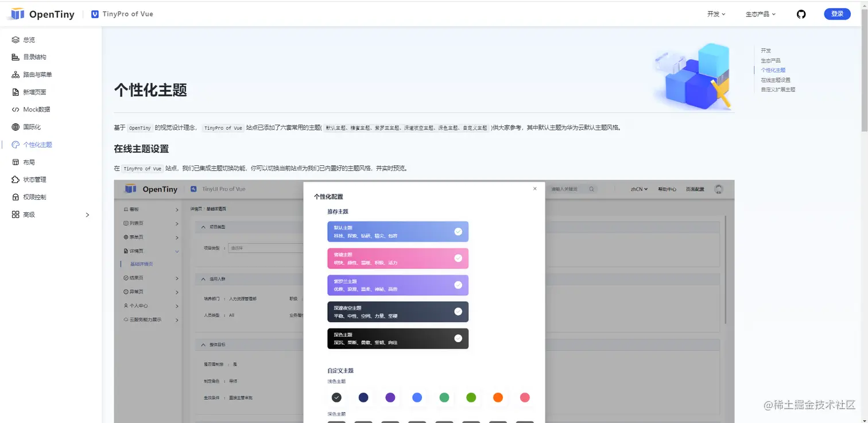Jump to 自定义扩展主题 in page outline

click(778, 90)
